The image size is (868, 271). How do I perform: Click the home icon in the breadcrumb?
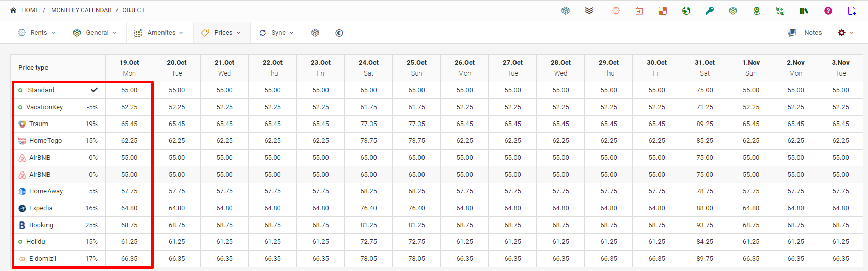(x=13, y=10)
